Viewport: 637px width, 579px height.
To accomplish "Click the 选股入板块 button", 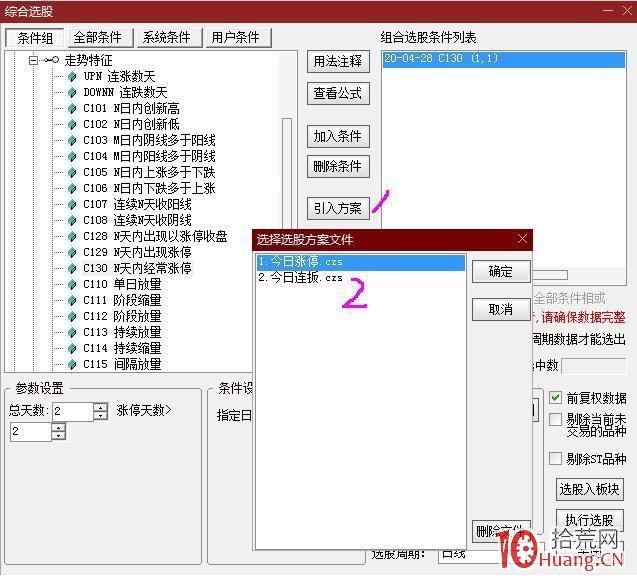I will tap(589, 489).
